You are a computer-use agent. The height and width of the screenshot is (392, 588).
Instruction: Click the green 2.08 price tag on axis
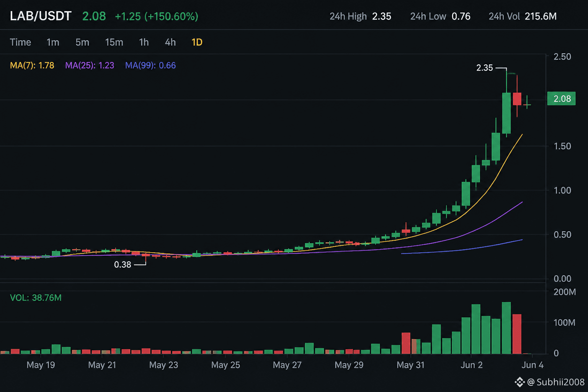pyautogui.click(x=562, y=99)
